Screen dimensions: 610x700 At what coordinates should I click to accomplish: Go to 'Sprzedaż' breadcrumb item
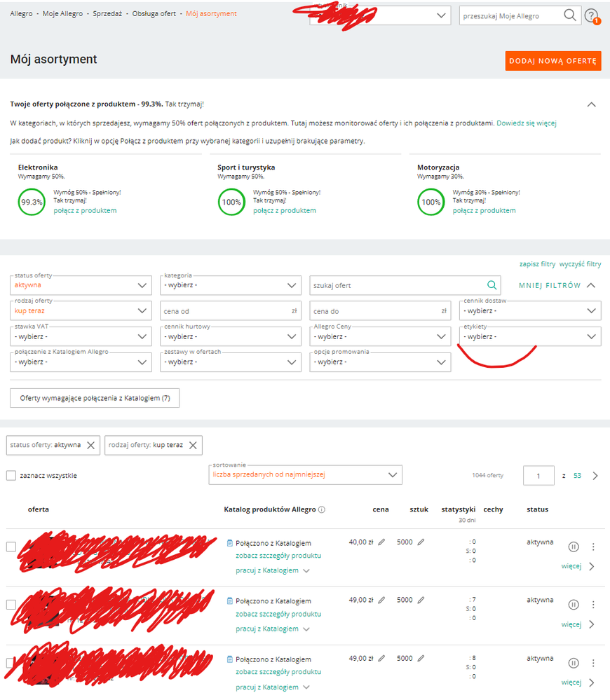tap(108, 14)
